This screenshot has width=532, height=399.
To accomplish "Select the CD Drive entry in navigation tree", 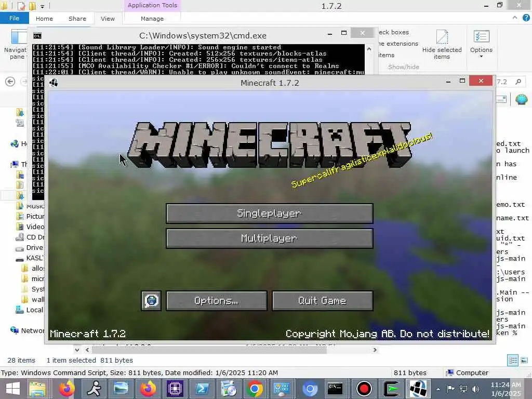I will tap(31, 237).
